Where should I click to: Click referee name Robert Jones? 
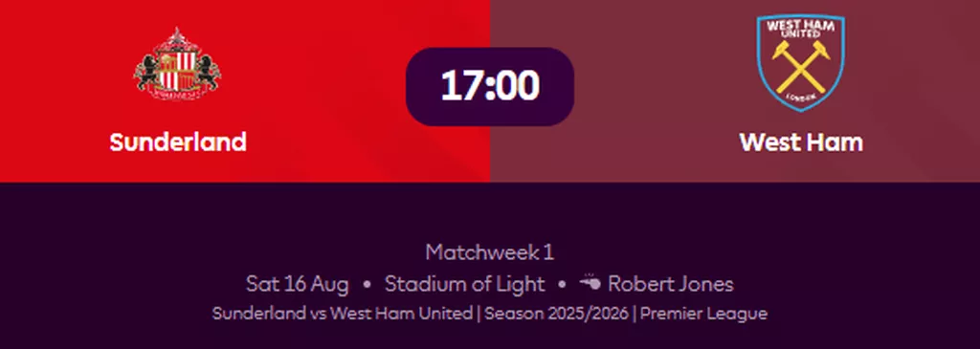[x=671, y=284]
